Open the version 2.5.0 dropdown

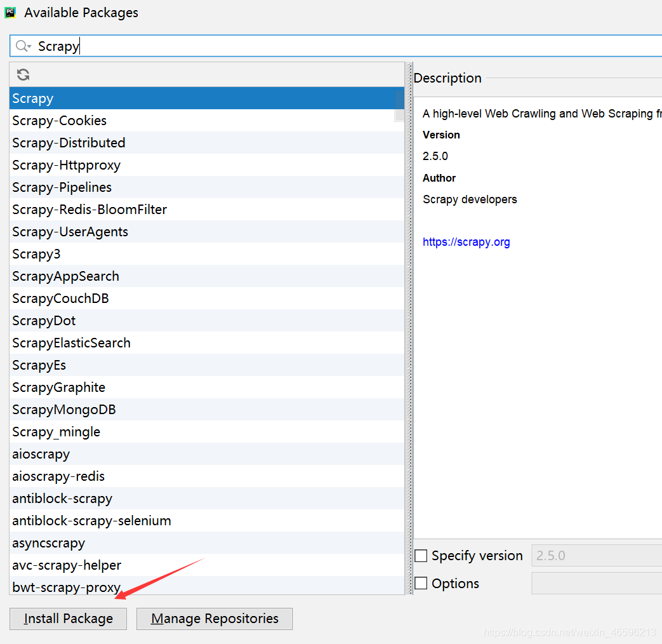(597, 556)
